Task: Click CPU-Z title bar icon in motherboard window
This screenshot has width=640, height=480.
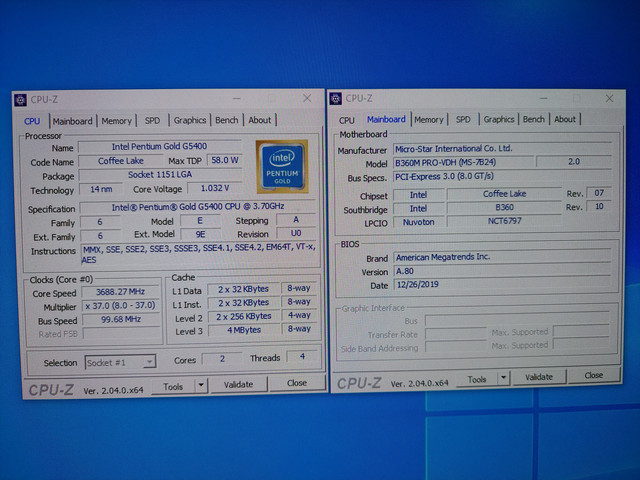Action: 337,98
